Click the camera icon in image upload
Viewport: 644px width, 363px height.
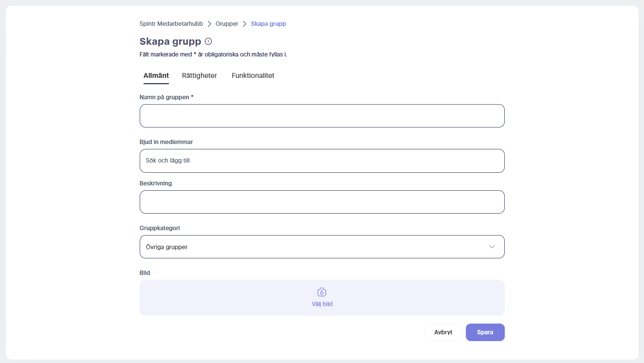322,292
